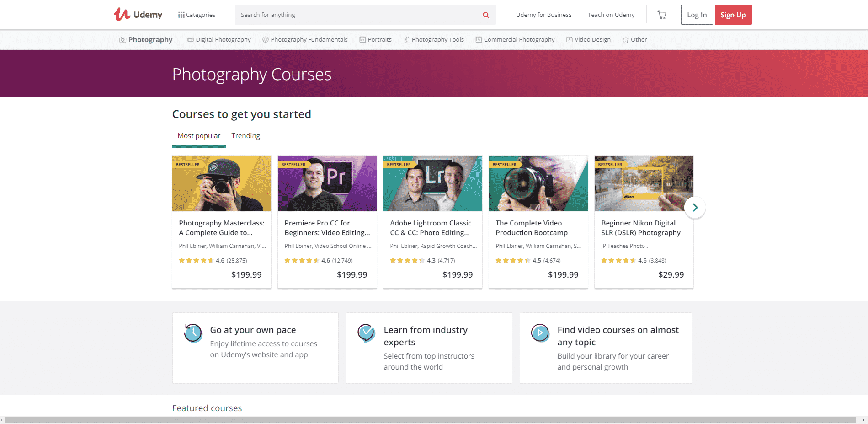This screenshot has height=424, width=868.
Task: Click the scrollbar right arrow
Action: (x=863, y=420)
